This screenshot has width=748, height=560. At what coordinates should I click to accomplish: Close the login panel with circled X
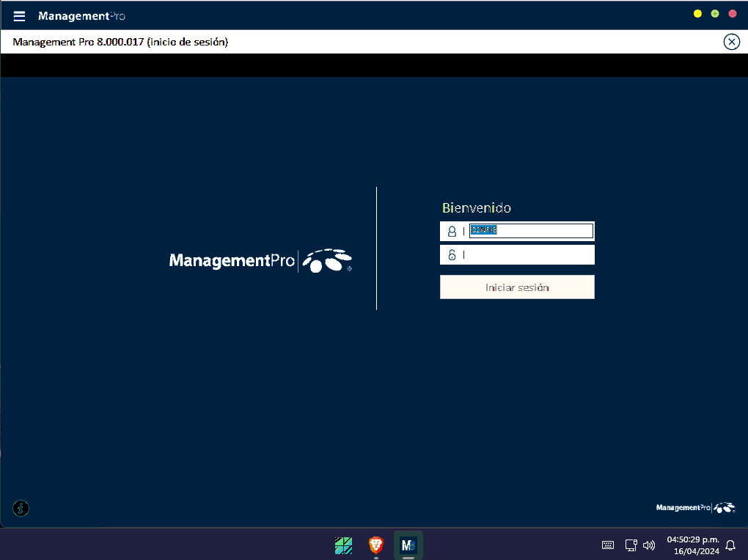(731, 42)
